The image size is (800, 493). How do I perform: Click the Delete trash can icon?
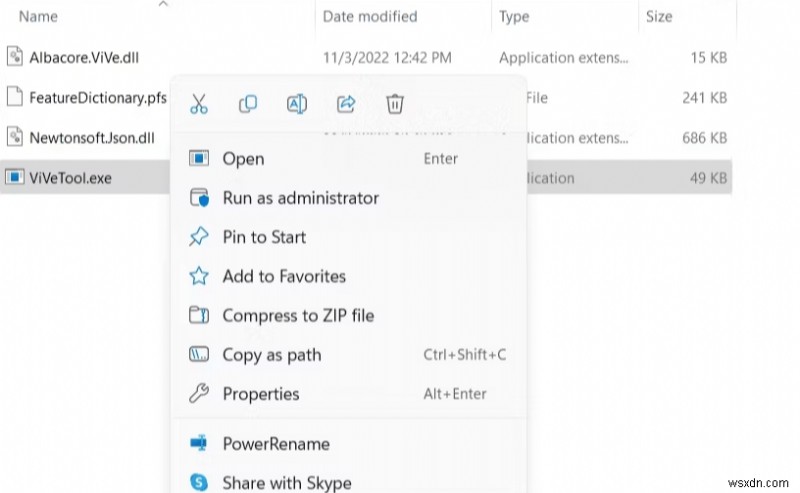pyautogui.click(x=395, y=104)
